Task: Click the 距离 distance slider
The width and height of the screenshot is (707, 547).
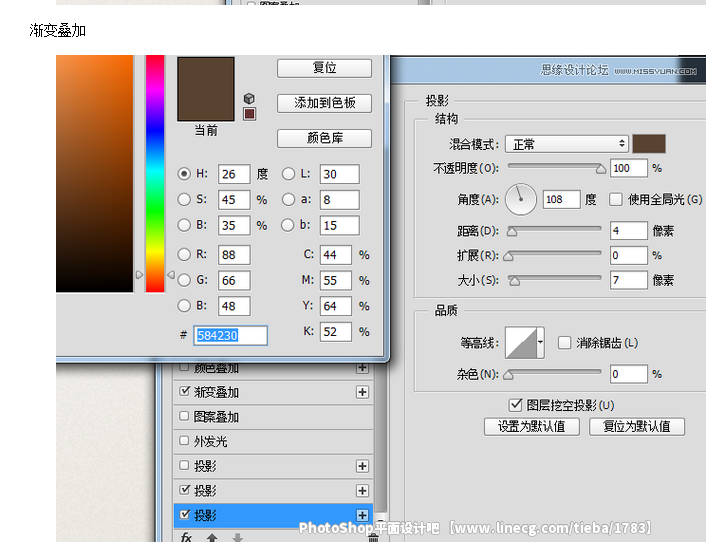Action: [x=555, y=230]
